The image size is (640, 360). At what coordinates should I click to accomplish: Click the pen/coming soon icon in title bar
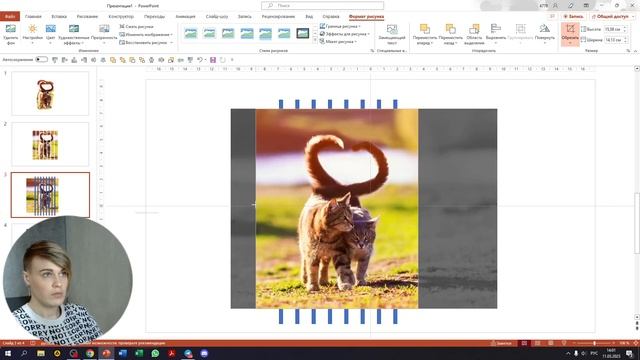(571, 6)
